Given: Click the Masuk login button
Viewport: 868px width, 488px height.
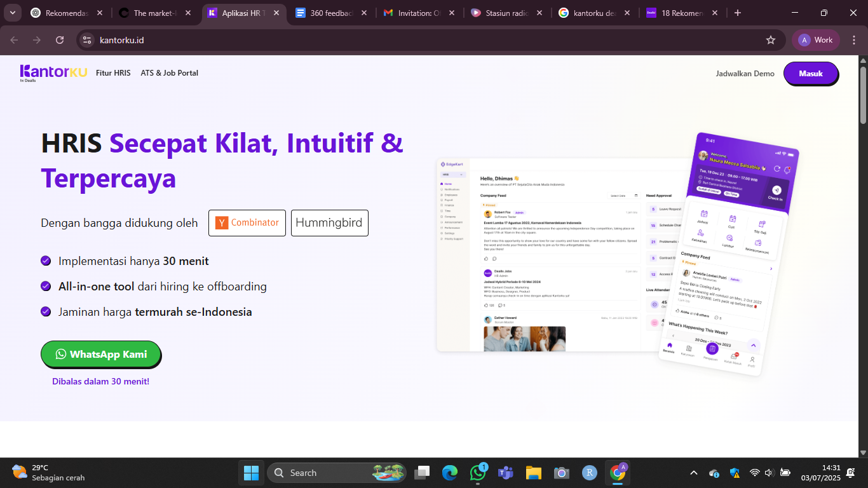Looking at the screenshot, I should coord(811,73).
